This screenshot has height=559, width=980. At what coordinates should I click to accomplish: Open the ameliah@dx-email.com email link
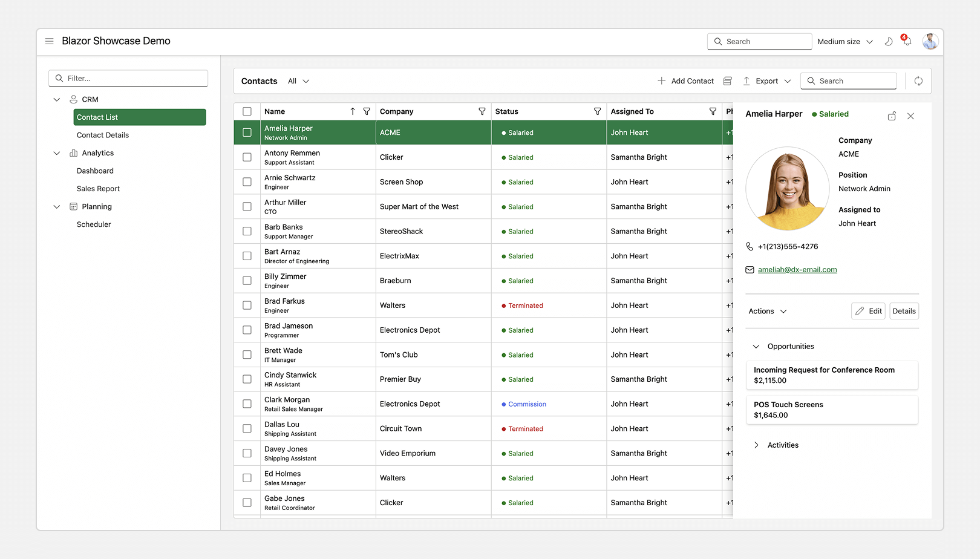click(x=797, y=269)
